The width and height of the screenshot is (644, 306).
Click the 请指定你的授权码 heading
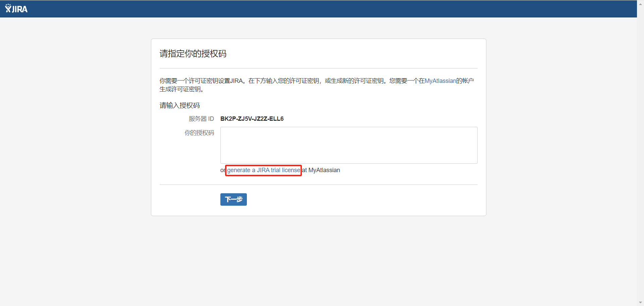click(193, 54)
